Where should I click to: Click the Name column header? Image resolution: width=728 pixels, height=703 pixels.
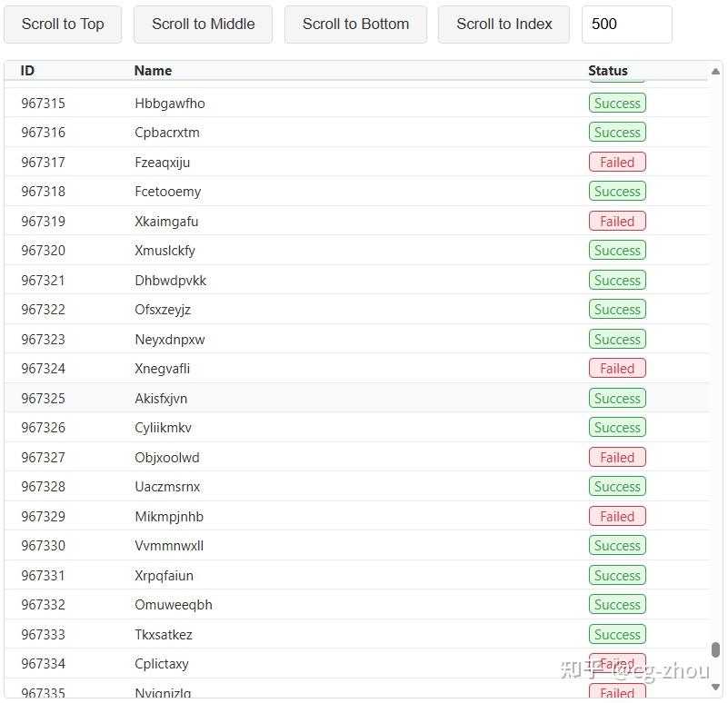click(x=153, y=71)
